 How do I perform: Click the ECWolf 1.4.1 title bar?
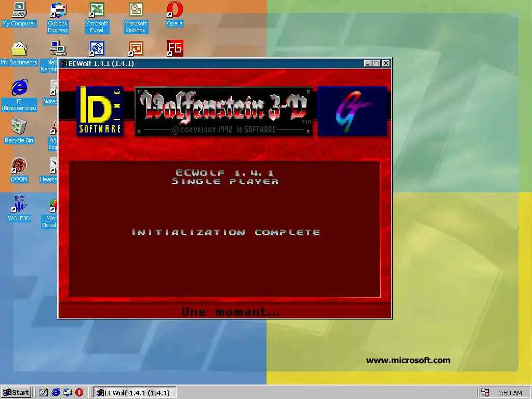coord(225,63)
